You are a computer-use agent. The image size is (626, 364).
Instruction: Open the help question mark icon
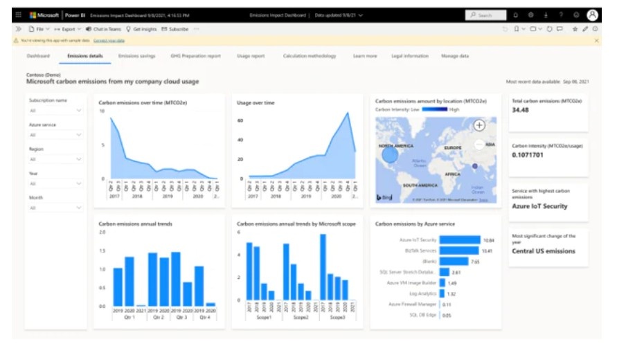[561, 15]
